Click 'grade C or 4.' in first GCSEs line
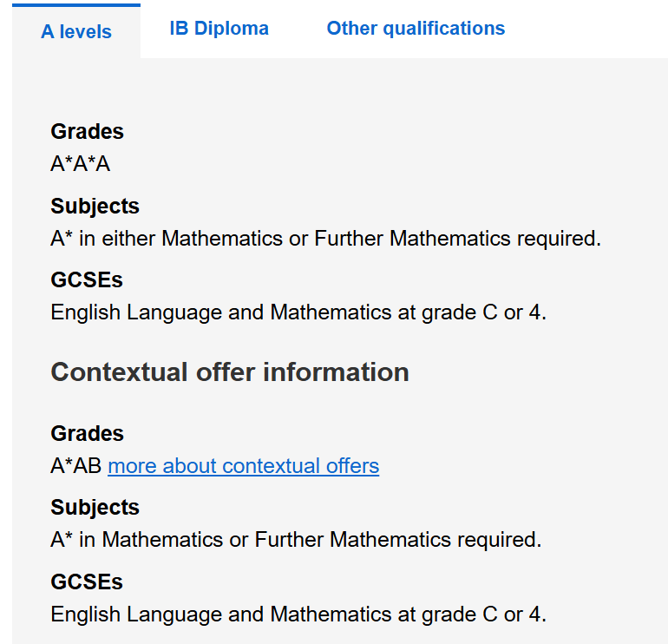The width and height of the screenshot is (668, 644). tap(484, 312)
